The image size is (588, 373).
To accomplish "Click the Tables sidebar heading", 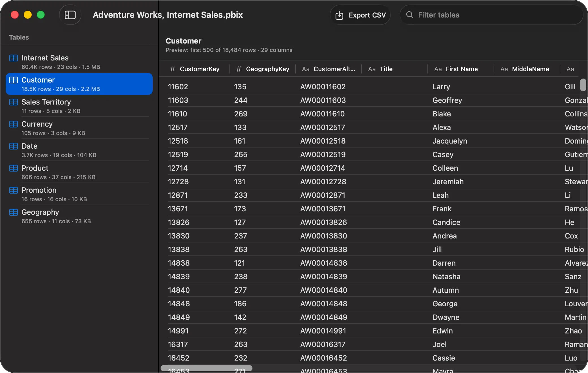I will tap(19, 37).
